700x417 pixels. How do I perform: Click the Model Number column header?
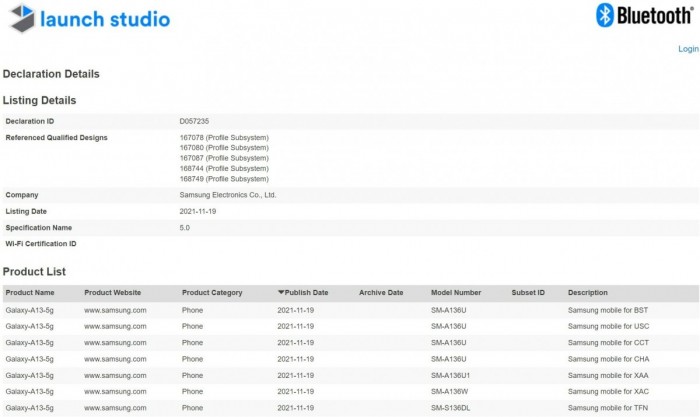[456, 293]
